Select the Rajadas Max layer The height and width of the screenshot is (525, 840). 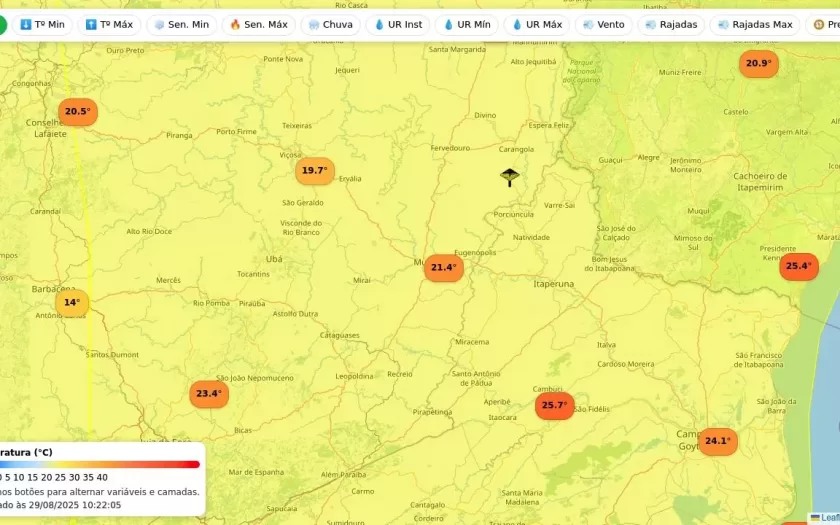pos(755,24)
